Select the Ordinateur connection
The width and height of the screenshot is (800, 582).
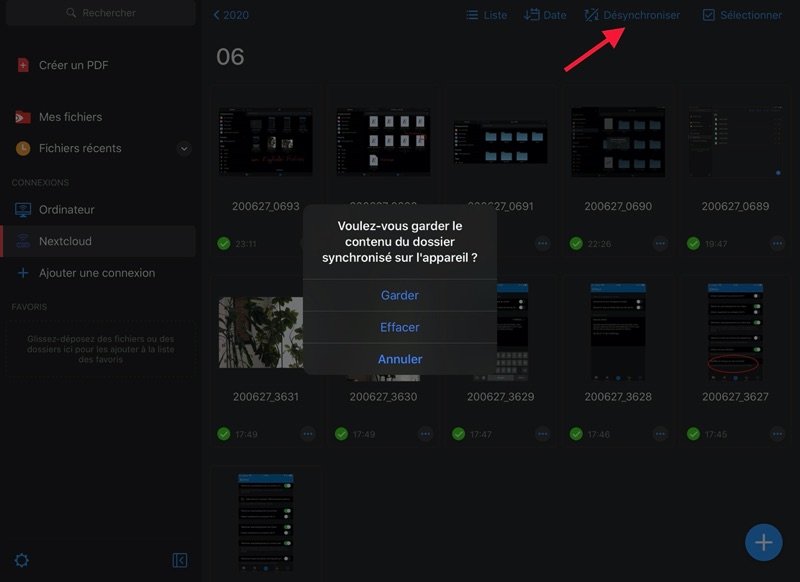[66, 210]
